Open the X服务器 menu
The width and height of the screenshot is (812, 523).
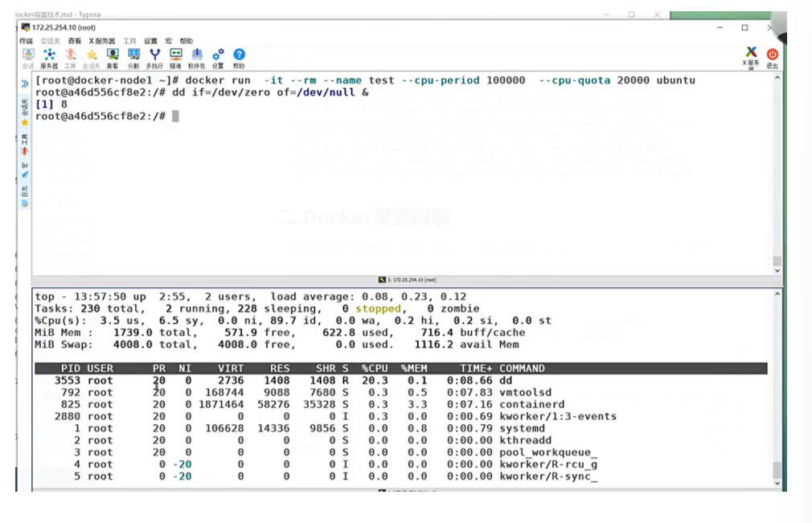102,41
